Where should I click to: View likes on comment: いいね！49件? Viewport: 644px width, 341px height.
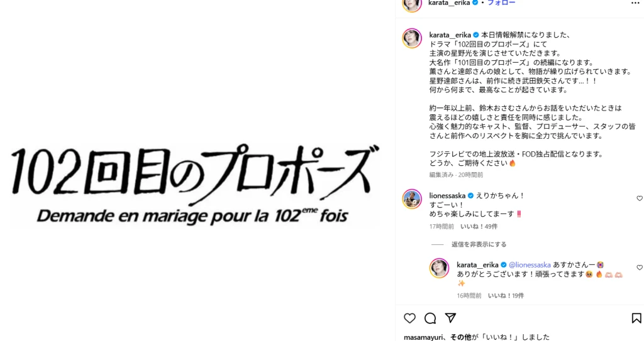(x=479, y=227)
